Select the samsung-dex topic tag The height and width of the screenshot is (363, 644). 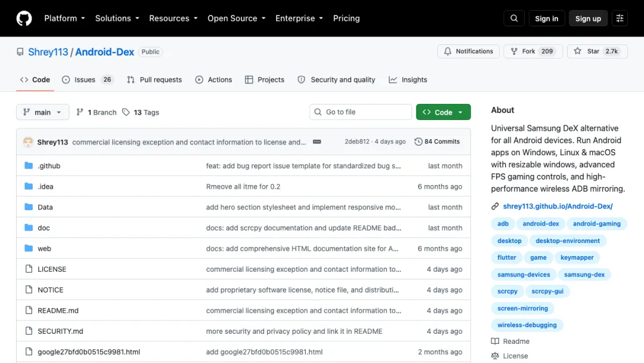[584, 275]
